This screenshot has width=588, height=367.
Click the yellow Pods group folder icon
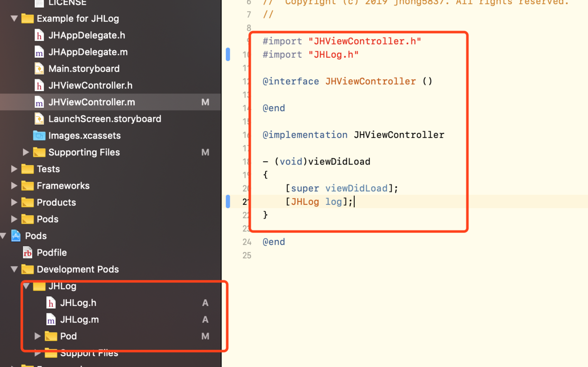coord(28,219)
